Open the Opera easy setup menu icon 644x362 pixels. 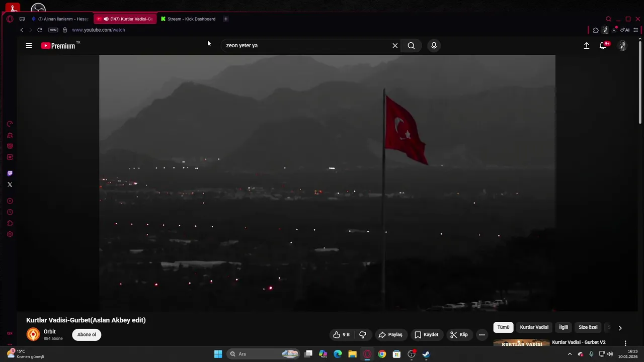(636, 30)
